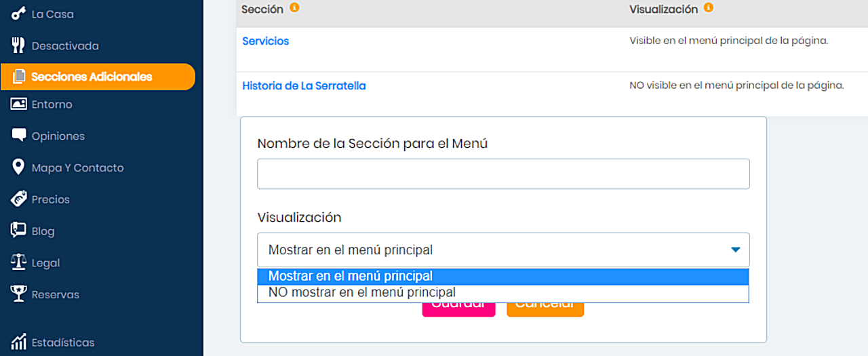Go to the Blog menu item
The height and width of the screenshot is (356, 868).
(43, 231)
